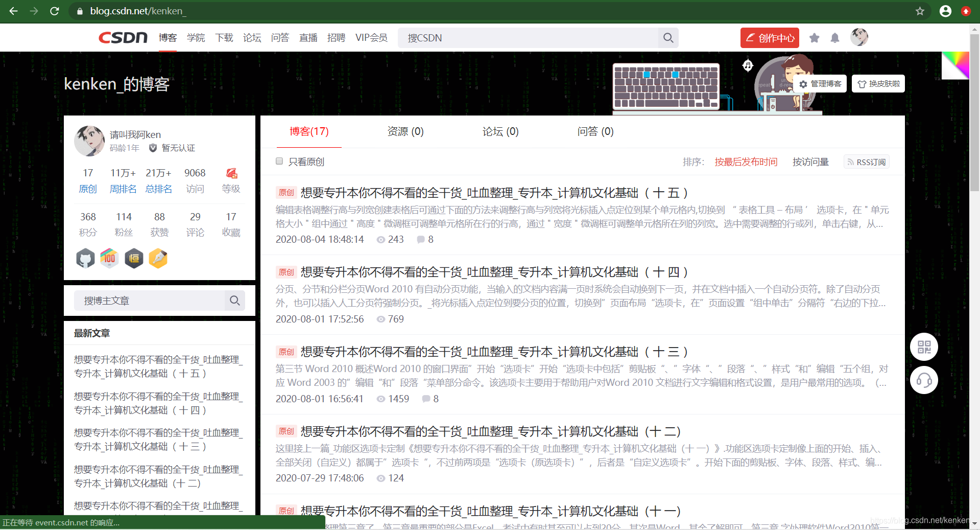Open favorites via the star icon in the CSDN header

(x=815, y=38)
